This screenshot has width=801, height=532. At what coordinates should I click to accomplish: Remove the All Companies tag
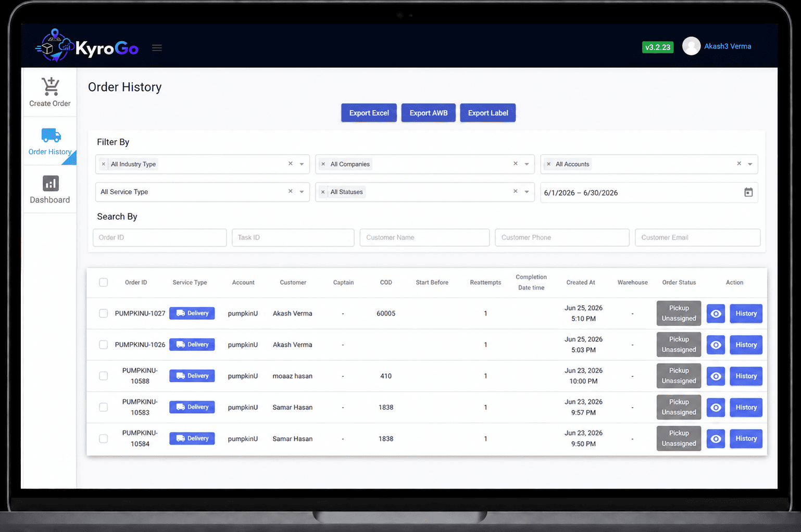coord(323,164)
